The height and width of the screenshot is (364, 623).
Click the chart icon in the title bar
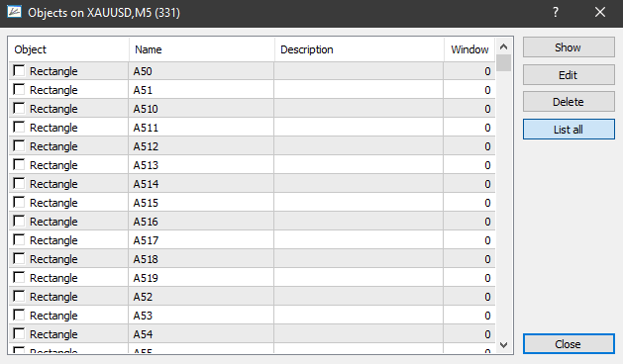click(14, 12)
